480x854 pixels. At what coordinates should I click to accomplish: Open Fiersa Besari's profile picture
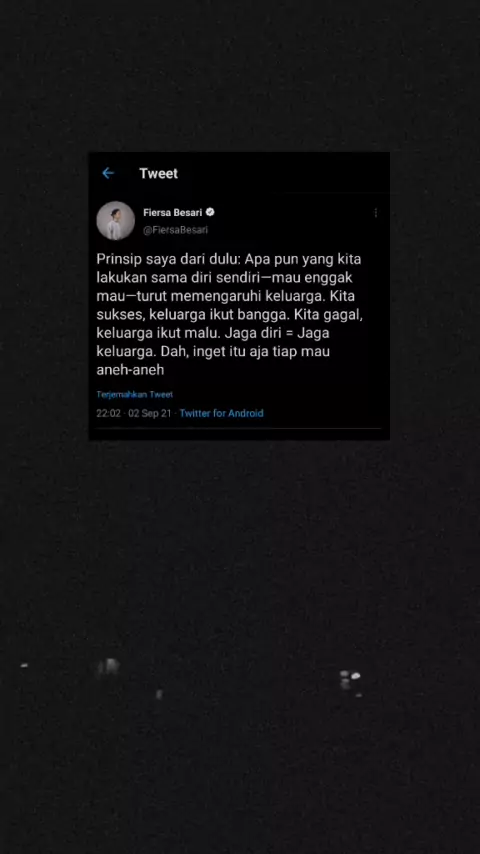click(116, 221)
